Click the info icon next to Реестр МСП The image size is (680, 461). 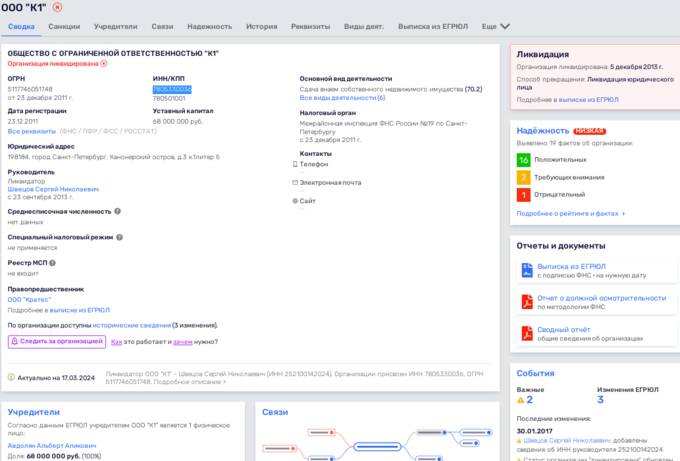click(x=52, y=263)
